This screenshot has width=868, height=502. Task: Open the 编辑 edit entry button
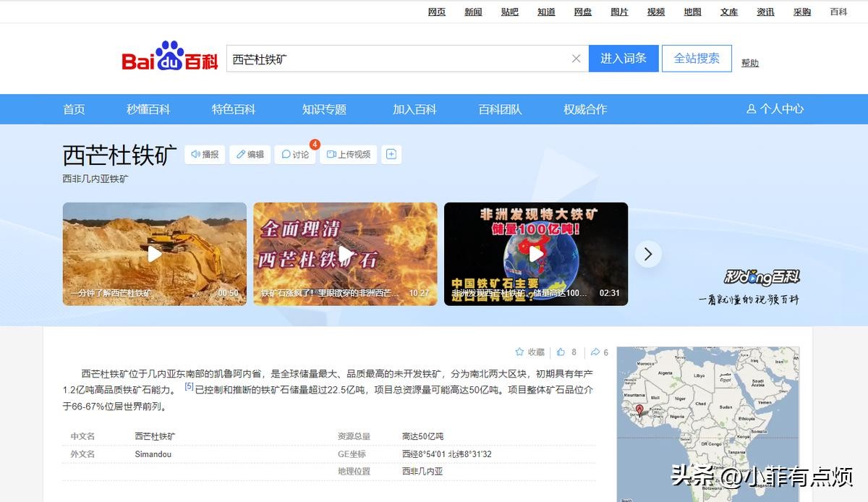(250, 154)
